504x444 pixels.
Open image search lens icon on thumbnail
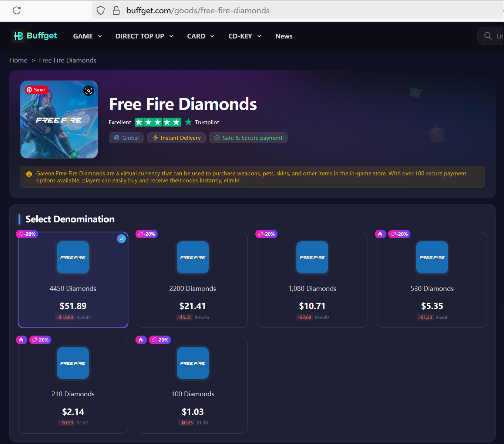tap(89, 91)
